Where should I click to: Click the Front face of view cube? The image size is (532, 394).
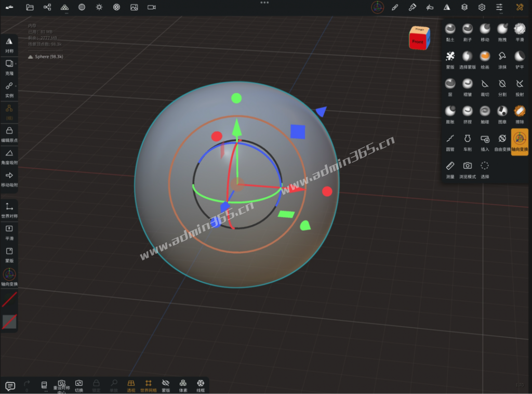(417, 42)
